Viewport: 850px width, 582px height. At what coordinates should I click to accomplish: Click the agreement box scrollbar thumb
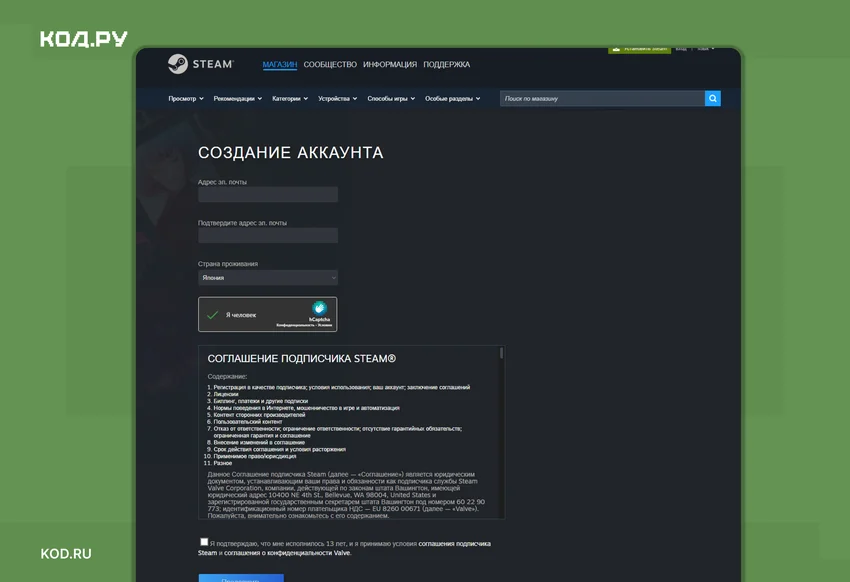tap(501, 353)
